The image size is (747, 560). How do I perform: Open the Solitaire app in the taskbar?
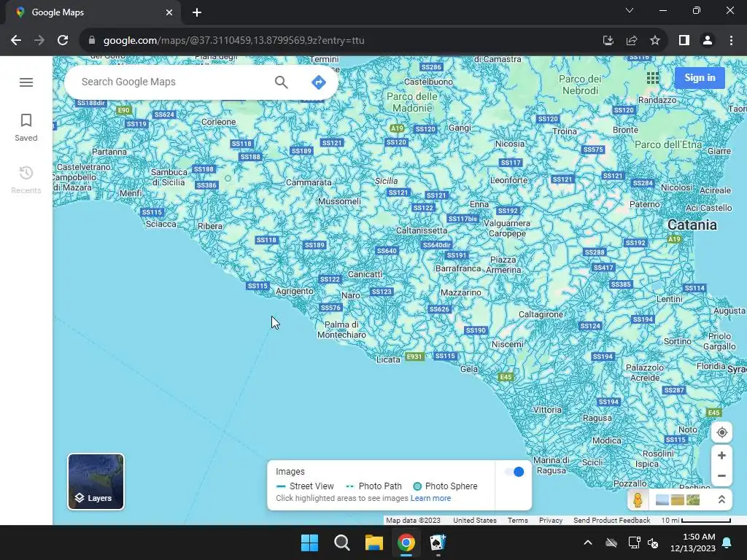[x=438, y=542]
